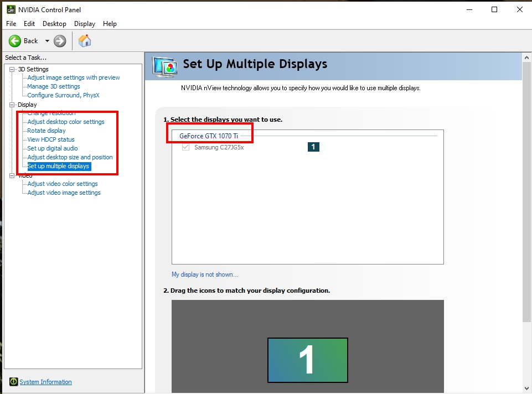Click the vertical scrollbar down arrow
The height and width of the screenshot is (394, 532).
point(526,388)
